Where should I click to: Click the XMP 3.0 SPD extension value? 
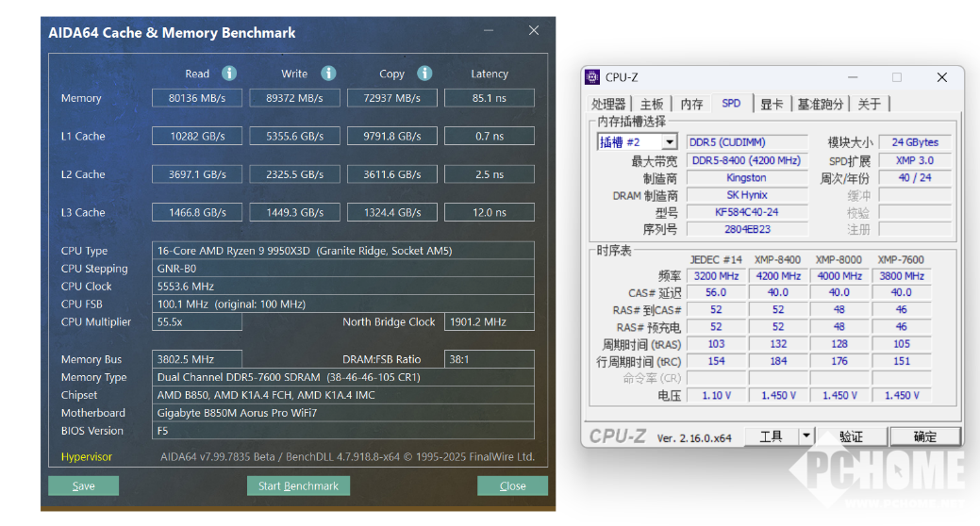click(915, 160)
